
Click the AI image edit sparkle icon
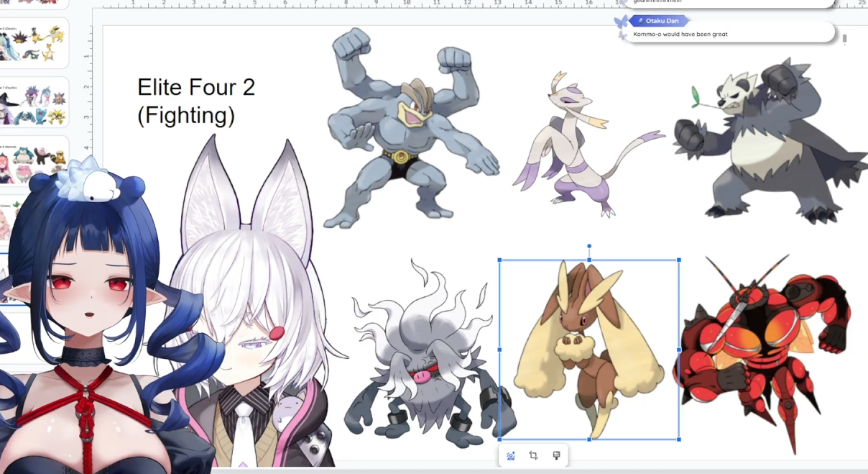pyautogui.click(x=511, y=455)
